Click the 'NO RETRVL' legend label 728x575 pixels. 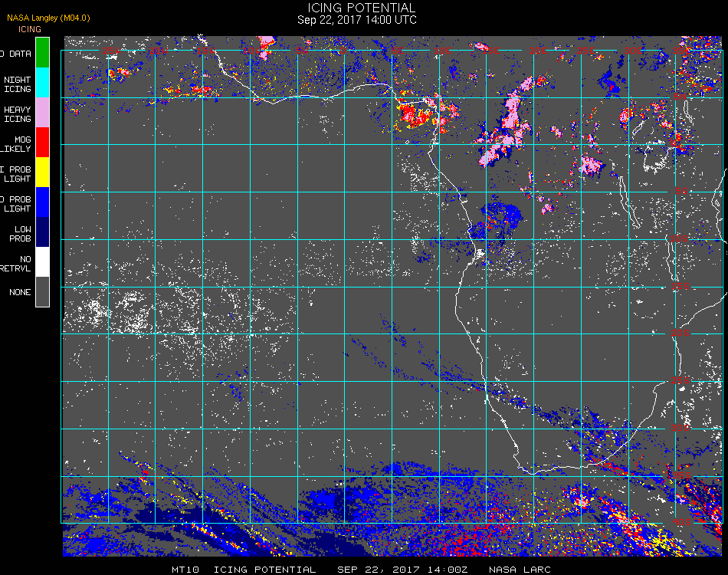(16, 264)
